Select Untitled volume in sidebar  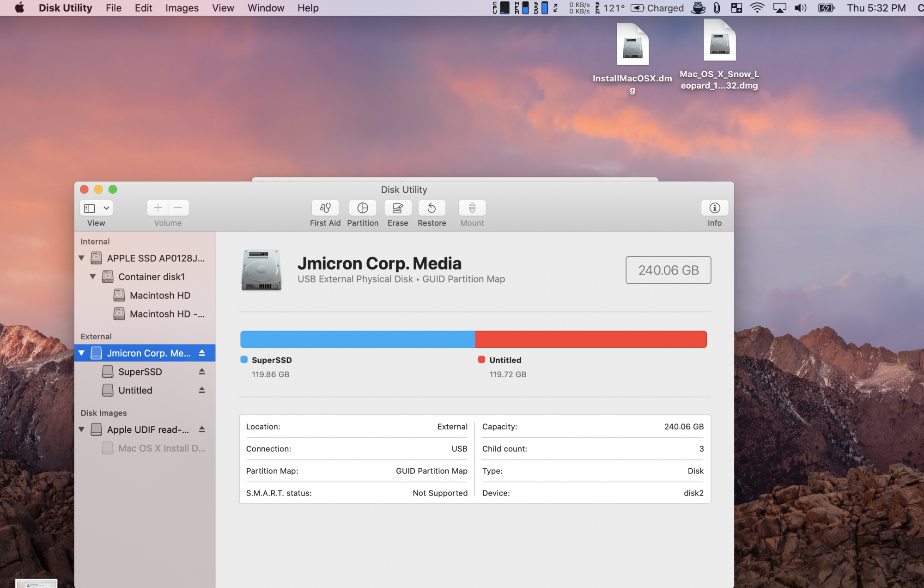[145, 390]
